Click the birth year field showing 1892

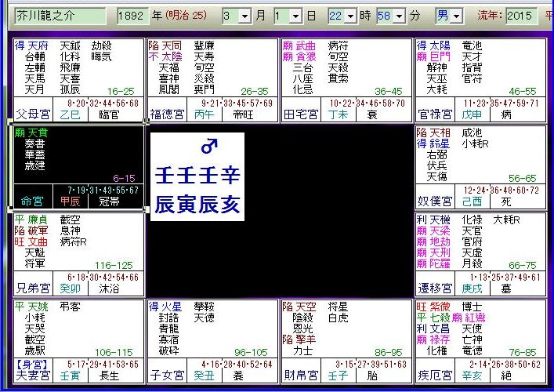[130, 16]
